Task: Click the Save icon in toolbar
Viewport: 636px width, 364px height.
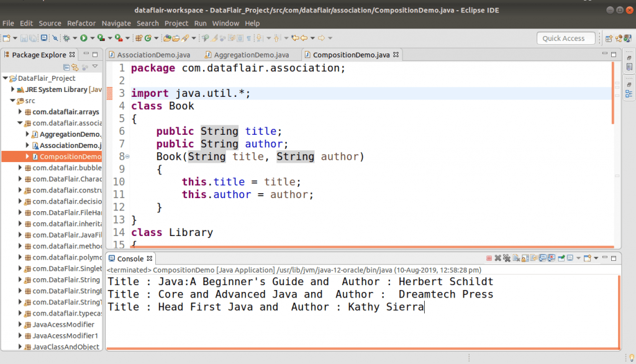Action: tap(24, 38)
